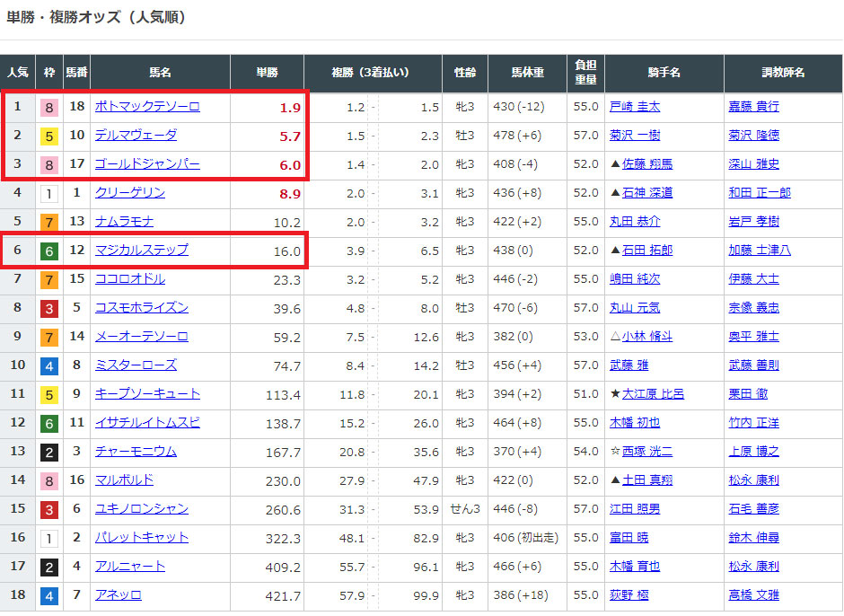Click red frame 3 badge beside コスモホライズン

tap(49, 309)
